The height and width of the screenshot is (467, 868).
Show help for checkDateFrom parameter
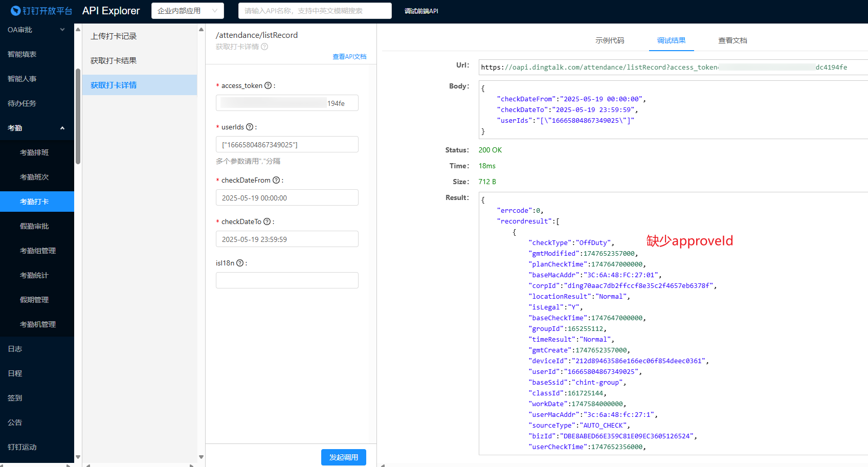point(276,180)
